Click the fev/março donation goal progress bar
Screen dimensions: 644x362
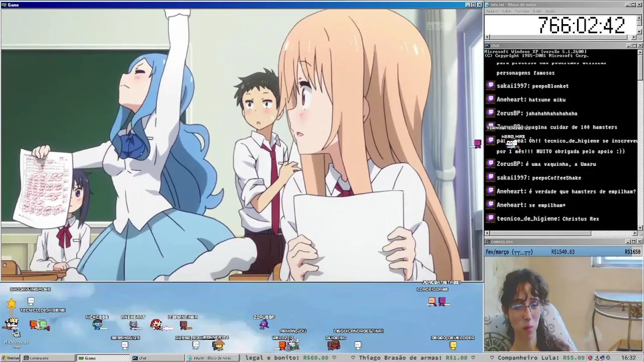point(563,252)
